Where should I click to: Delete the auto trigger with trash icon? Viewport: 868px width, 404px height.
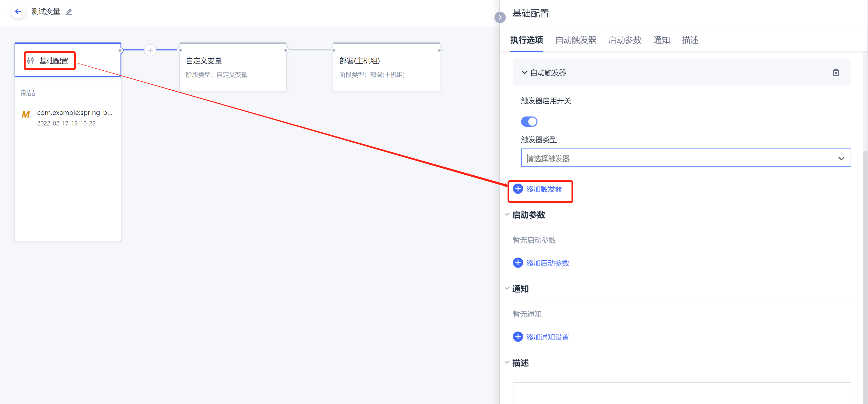(x=836, y=72)
